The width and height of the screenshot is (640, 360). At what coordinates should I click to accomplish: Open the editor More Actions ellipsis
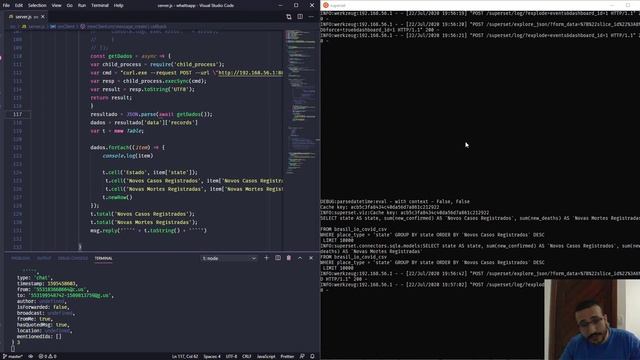coord(311,17)
